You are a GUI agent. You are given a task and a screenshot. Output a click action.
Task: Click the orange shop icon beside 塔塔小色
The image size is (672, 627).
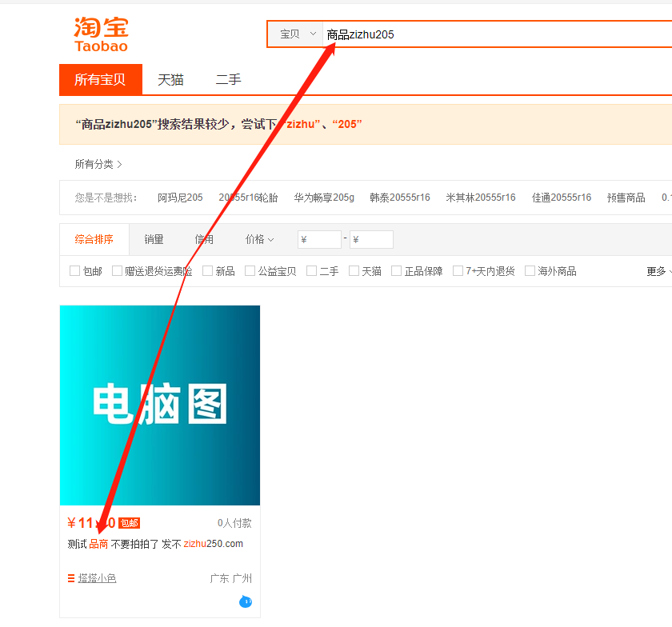click(71, 578)
